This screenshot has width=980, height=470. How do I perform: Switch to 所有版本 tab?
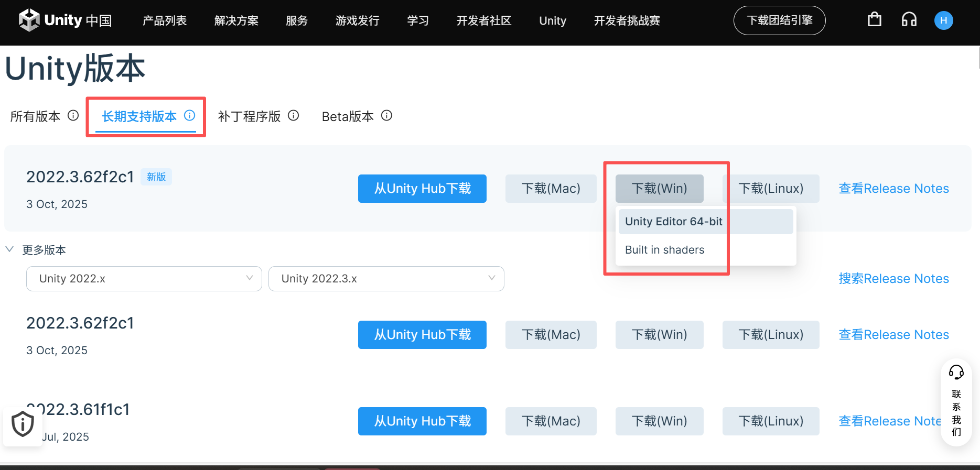pos(35,116)
